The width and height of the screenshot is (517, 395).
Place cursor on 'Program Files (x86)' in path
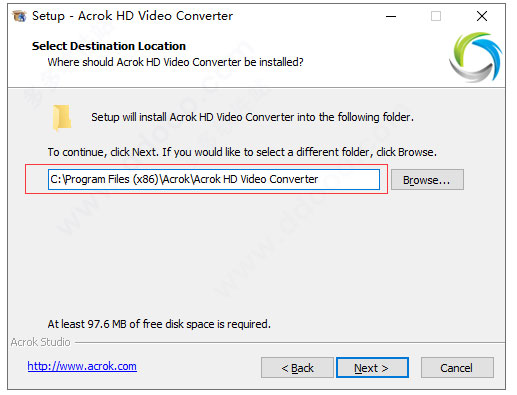(111, 179)
